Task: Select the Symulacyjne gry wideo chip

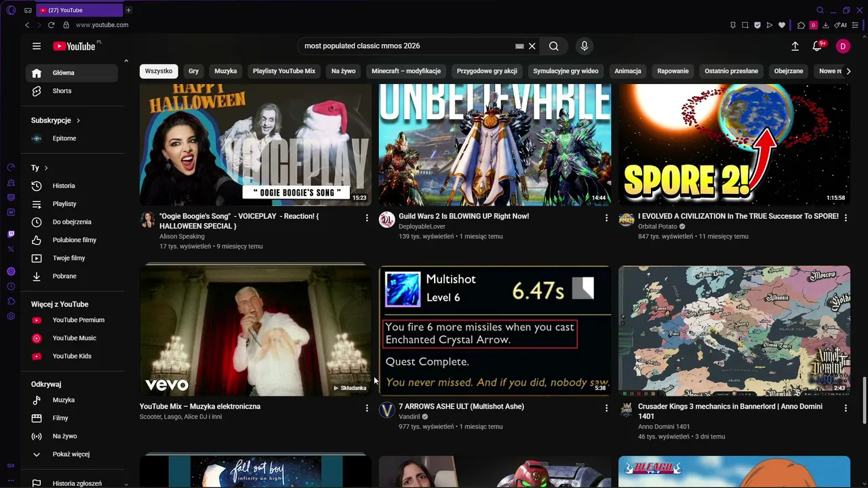Action: (566, 71)
